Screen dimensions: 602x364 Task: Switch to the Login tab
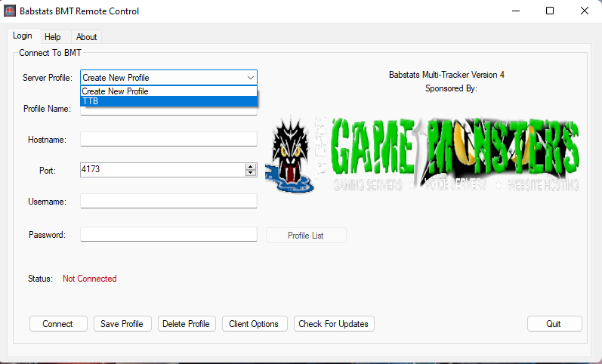tap(23, 36)
